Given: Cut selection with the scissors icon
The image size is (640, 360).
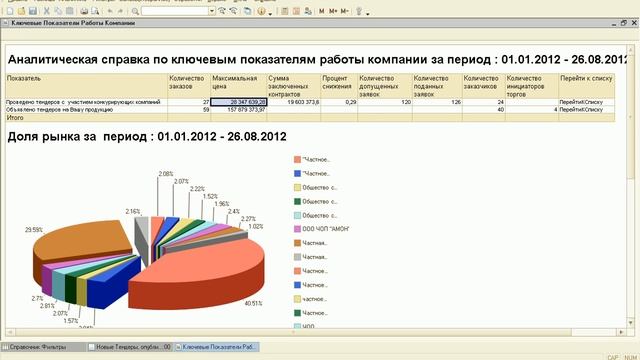Looking at the screenshot, I should pyautogui.click(x=47, y=11).
